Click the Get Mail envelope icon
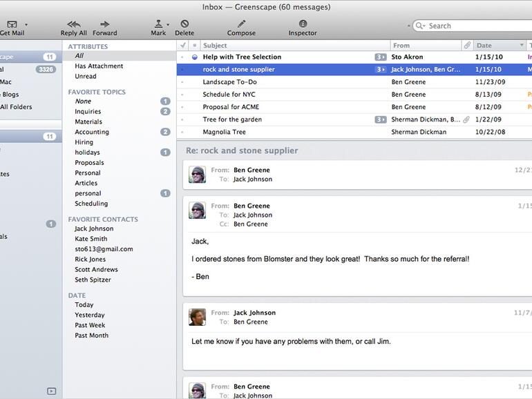Viewport: 532px width, 399px height. 12,25
